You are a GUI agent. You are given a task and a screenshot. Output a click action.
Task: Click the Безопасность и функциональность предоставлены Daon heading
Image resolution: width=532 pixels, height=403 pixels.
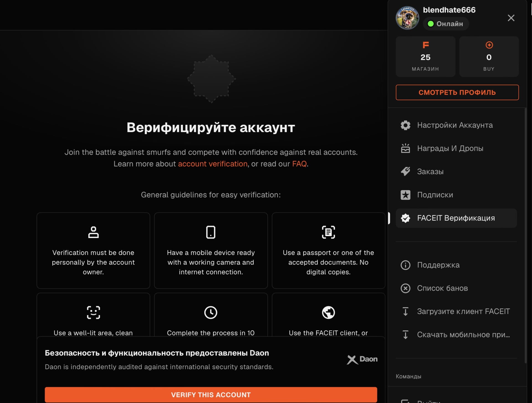157,353
